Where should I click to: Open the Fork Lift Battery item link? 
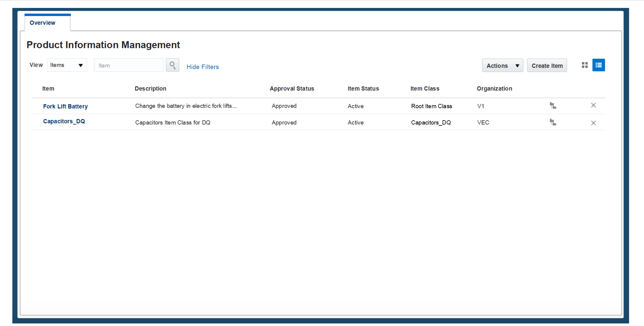(65, 106)
